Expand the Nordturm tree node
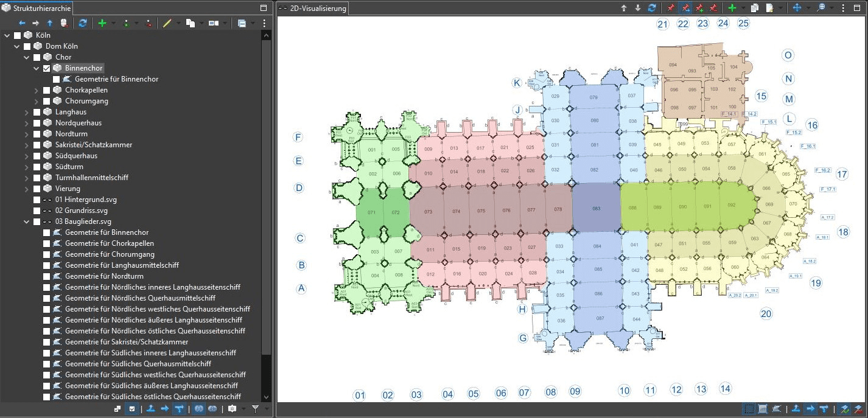The image size is (868, 418). (27, 134)
